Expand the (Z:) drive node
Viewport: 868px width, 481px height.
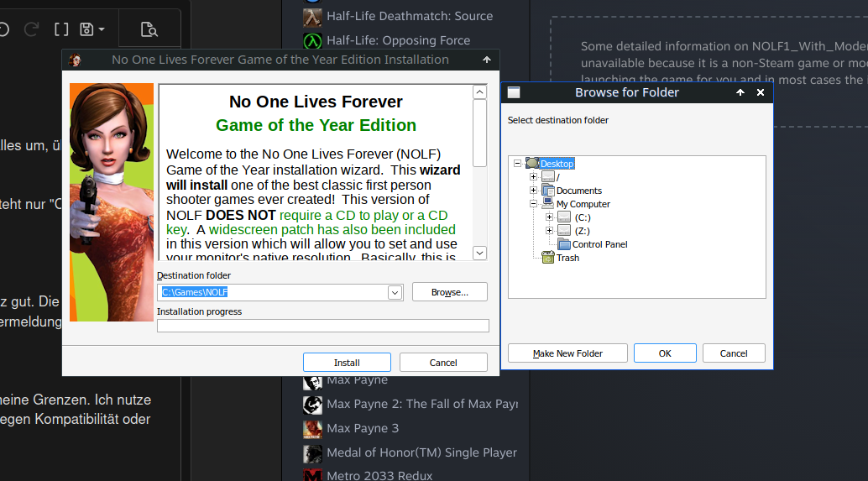(549, 231)
